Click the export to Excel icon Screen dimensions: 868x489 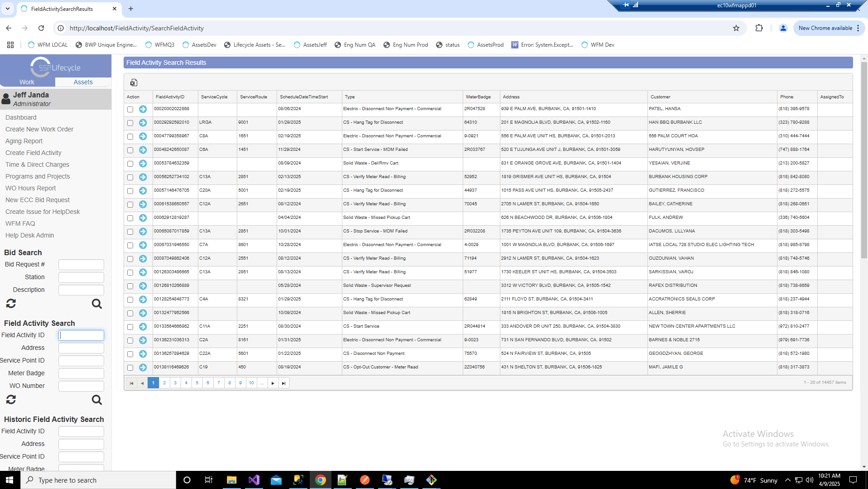134,82
